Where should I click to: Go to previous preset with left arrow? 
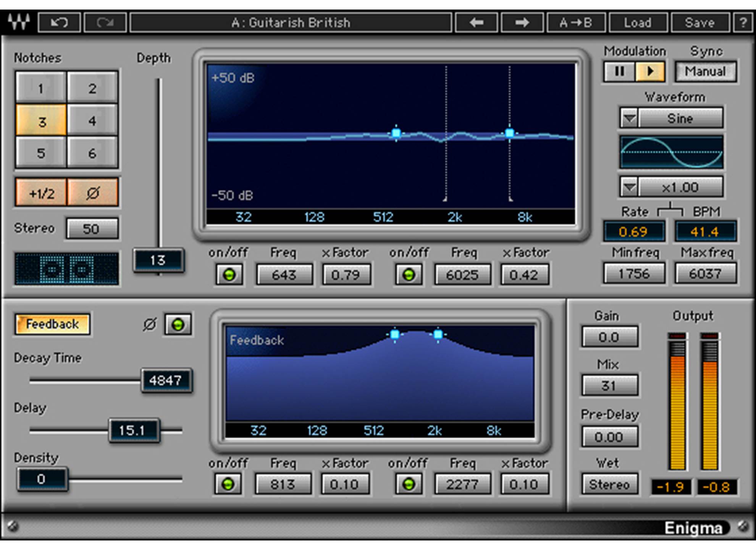(x=478, y=22)
